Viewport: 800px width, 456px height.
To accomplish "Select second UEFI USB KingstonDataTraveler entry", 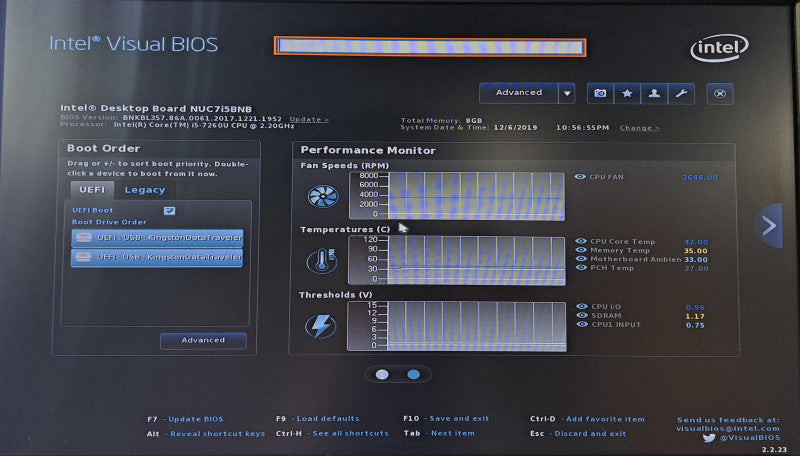I will 157,257.
